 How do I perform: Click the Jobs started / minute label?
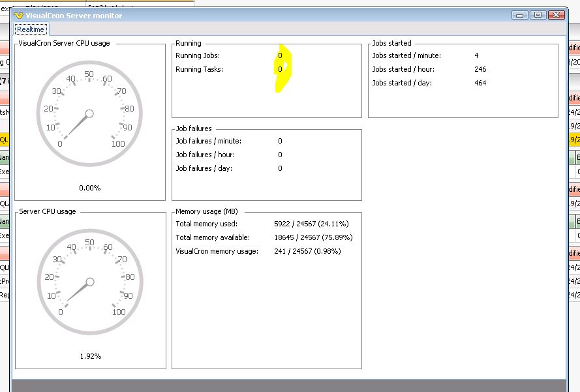click(406, 55)
